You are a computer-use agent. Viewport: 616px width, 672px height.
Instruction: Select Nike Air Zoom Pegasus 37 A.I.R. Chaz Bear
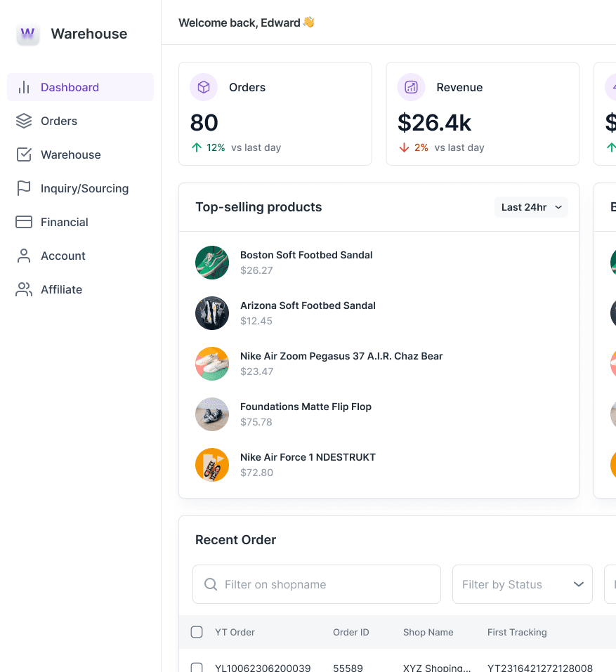[x=341, y=356]
